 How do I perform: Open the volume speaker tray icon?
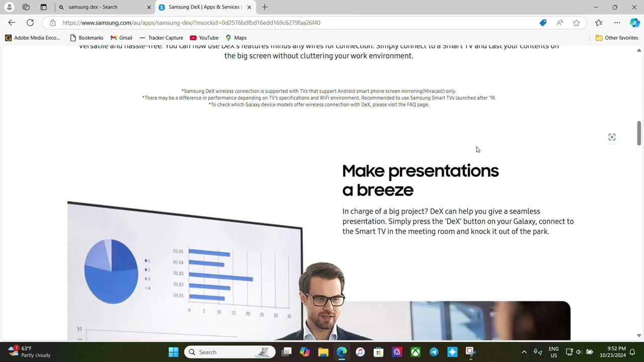tap(579, 352)
